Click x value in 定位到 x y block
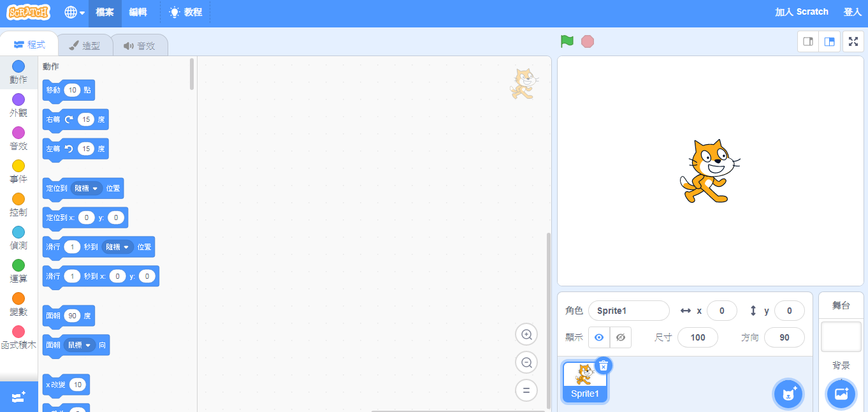 coord(87,217)
